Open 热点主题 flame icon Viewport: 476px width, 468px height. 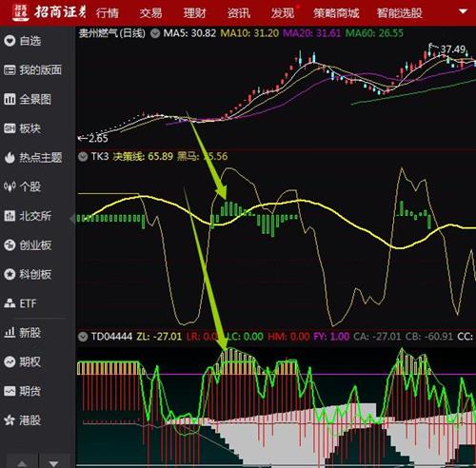pyautogui.click(x=10, y=158)
